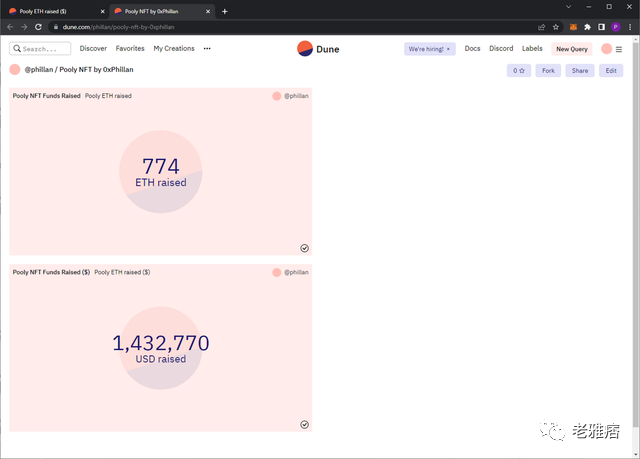Click the 1,432,770 USD raised counter
This screenshot has width=640, height=459.
pyautogui.click(x=161, y=348)
